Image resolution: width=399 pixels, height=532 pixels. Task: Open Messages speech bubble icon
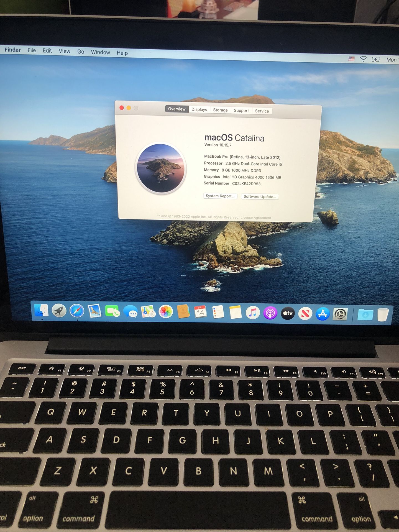pos(130,312)
